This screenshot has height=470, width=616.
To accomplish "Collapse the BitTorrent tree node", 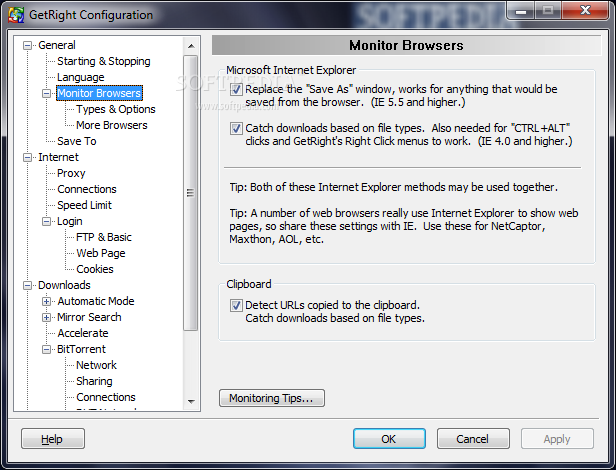I will coord(46,349).
